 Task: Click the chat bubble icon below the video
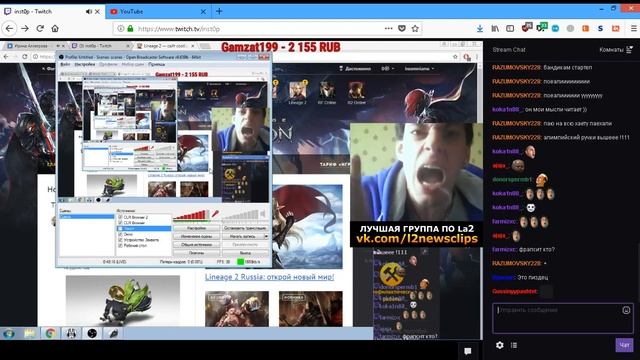468,351
